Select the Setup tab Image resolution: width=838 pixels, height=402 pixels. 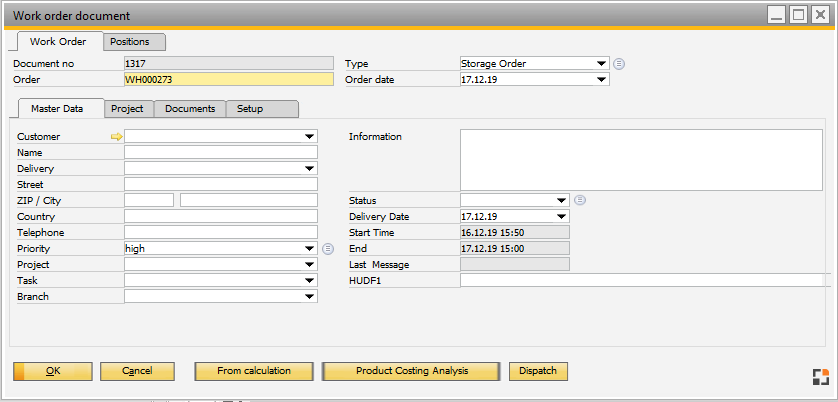(x=250, y=108)
